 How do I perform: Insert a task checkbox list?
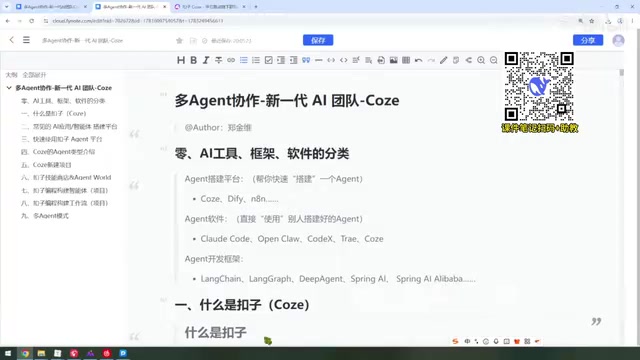click(269, 60)
